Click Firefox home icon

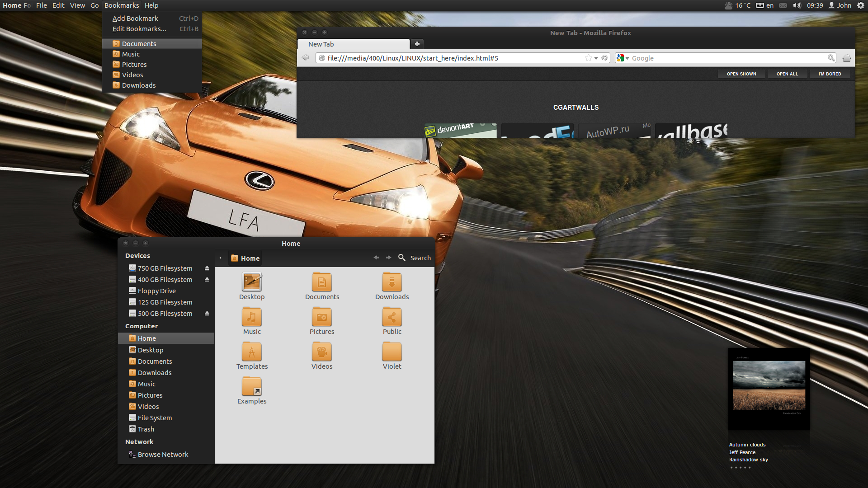[846, 58]
